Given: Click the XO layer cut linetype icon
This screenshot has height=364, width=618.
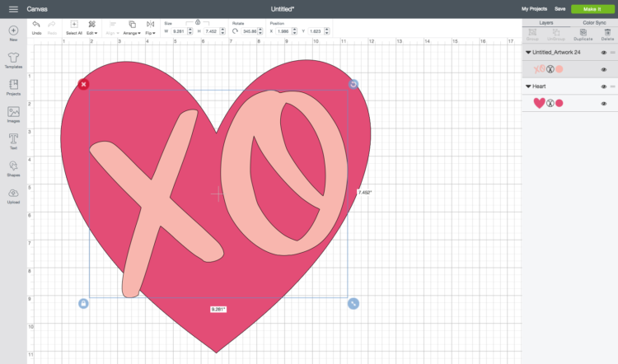Looking at the screenshot, I should pos(550,69).
